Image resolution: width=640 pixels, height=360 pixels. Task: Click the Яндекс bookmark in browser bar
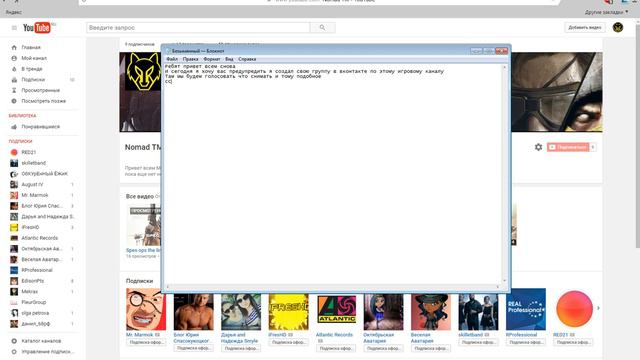click(13, 12)
